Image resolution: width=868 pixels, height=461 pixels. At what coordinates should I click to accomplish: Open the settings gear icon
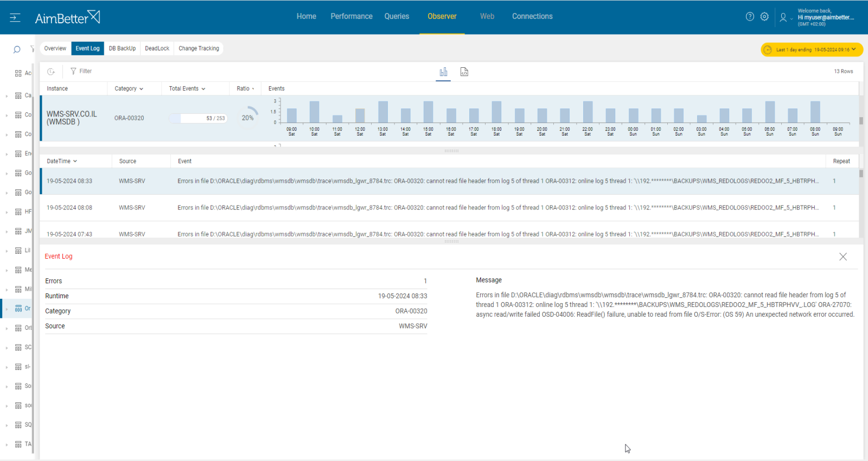coord(764,17)
